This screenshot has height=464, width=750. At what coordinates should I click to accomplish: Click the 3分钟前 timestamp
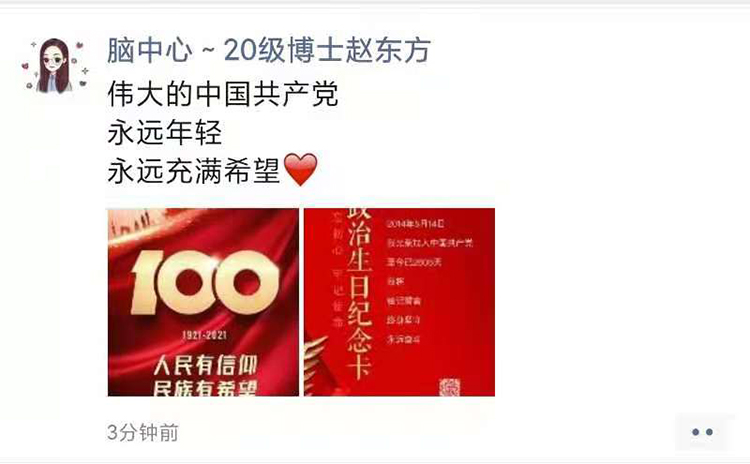(143, 432)
